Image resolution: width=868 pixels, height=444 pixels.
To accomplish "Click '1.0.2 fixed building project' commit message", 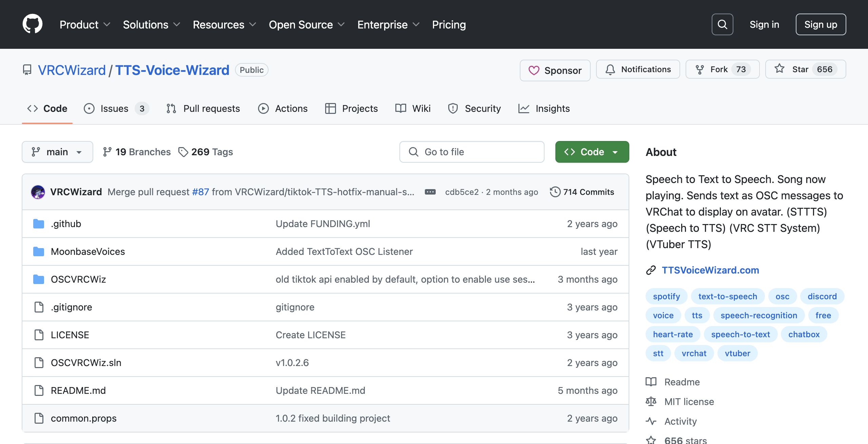I will click(333, 418).
